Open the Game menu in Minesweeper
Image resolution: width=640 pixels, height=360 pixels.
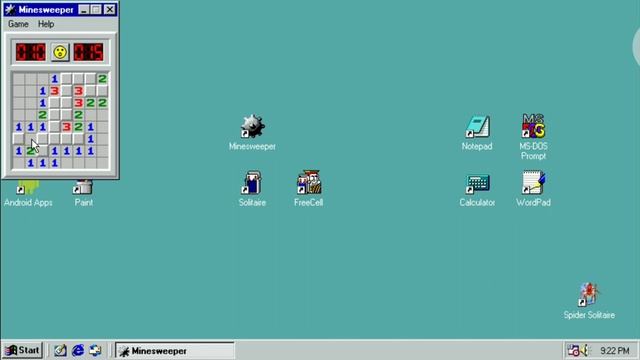click(18, 24)
